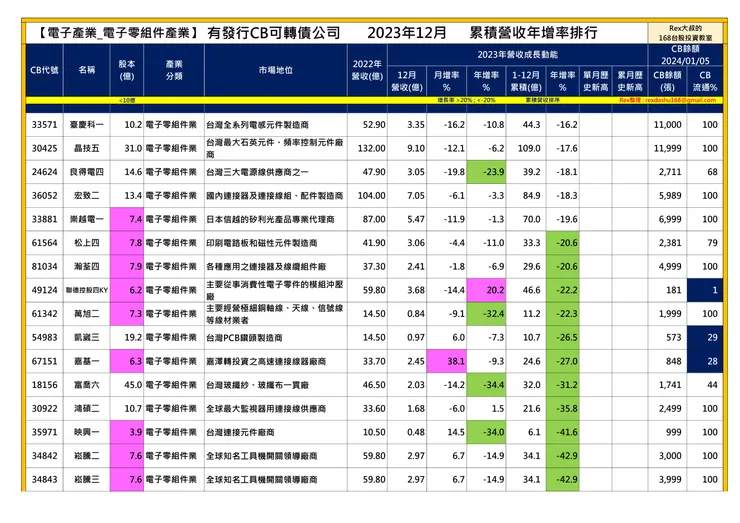Click the CB circulation cell 44
The width and height of the screenshot is (740, 523).
pos(705,385)
